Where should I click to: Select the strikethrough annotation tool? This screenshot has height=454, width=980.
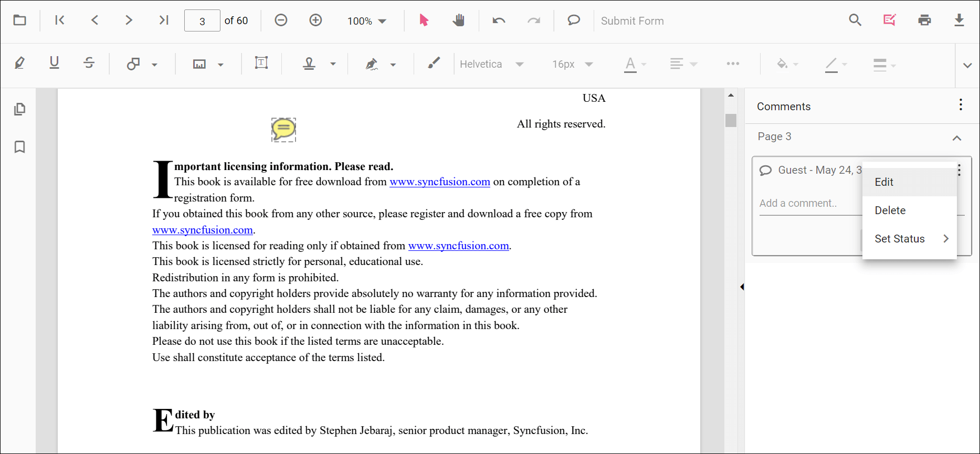click(89, 64)
